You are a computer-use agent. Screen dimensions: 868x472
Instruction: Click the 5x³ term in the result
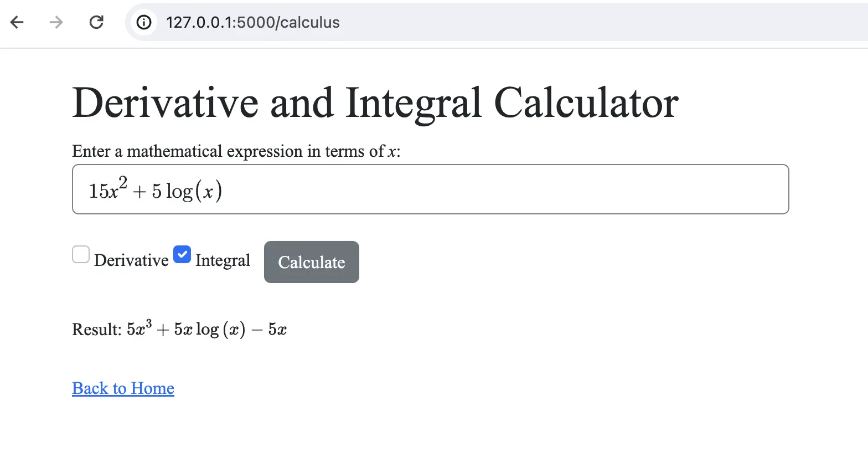[139, 328]
